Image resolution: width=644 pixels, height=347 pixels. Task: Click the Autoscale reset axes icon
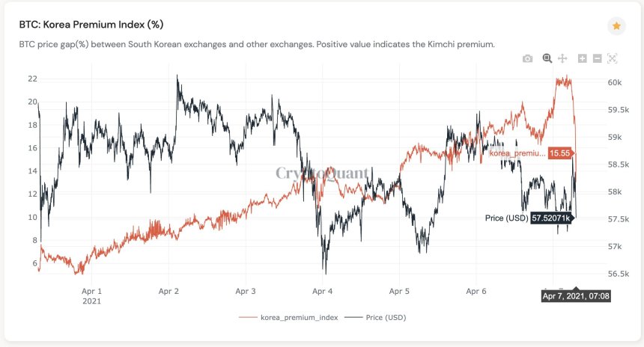click(x=612, y=58)
